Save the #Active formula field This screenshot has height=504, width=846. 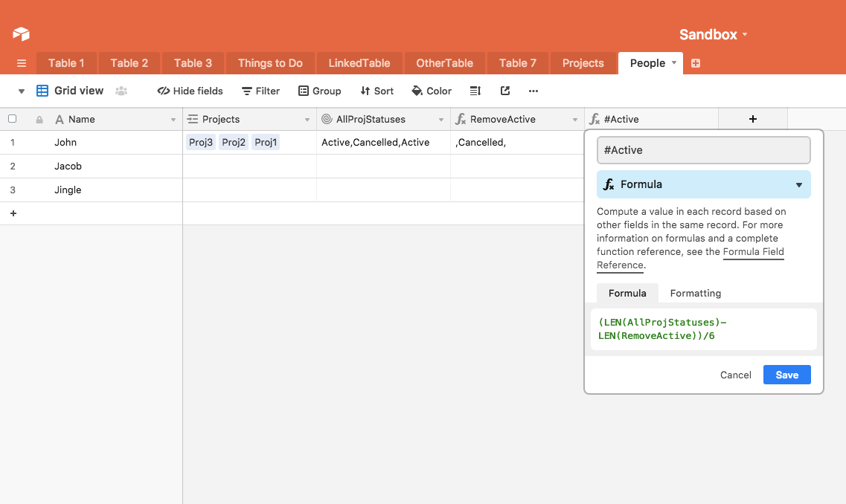point(786,375)
